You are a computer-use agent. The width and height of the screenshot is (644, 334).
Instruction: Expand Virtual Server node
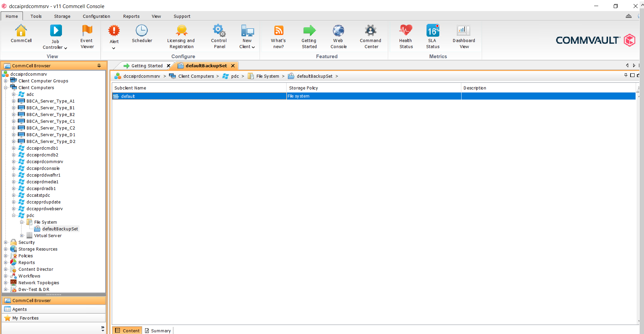[x=22, y=235]
